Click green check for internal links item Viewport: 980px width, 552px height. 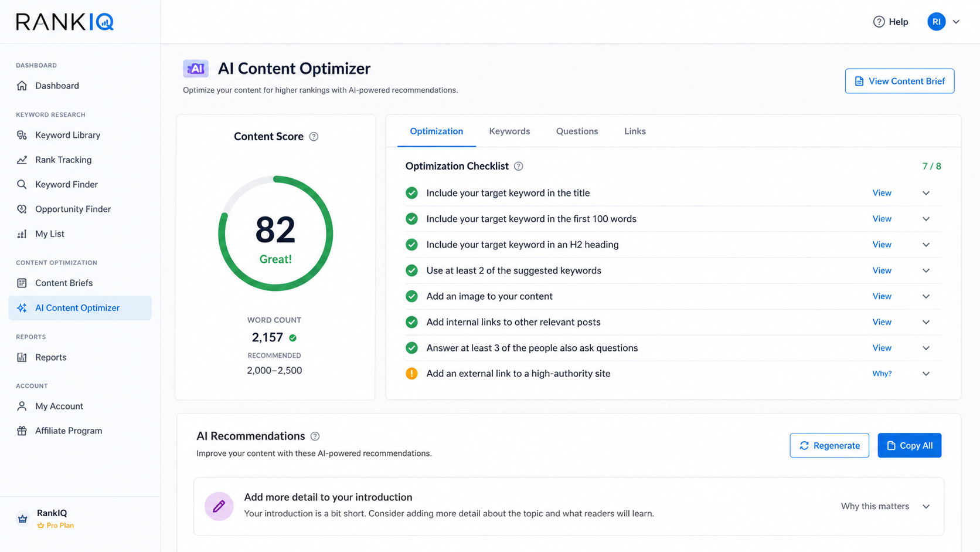coord(411,322)
